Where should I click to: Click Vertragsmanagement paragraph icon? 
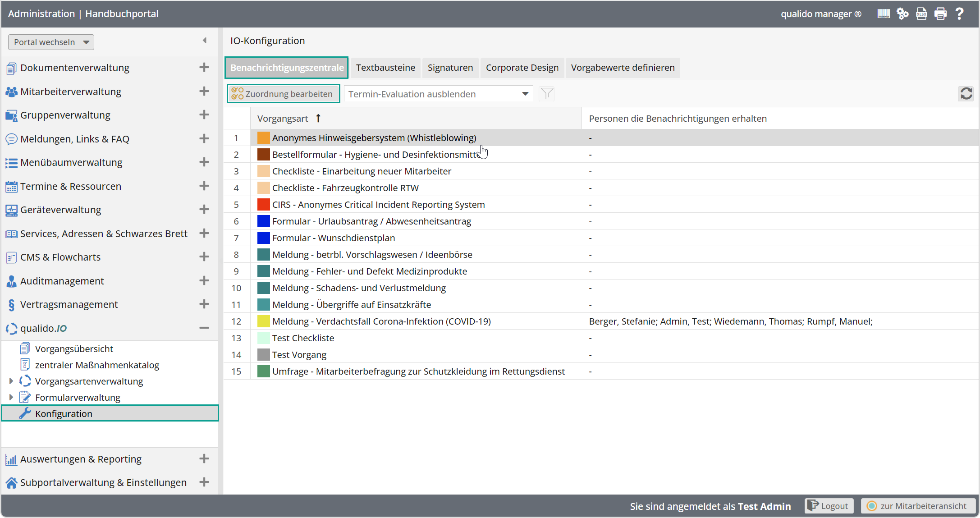point(12,305)
